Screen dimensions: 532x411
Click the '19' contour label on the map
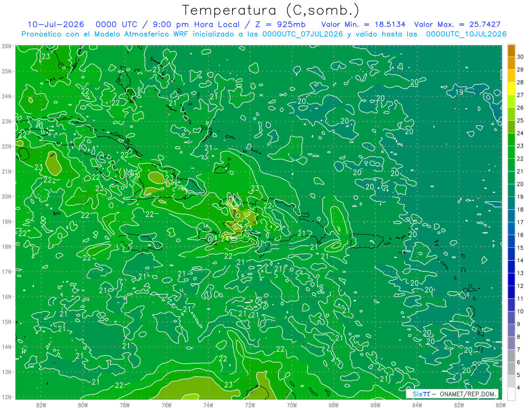click(459, 92)
